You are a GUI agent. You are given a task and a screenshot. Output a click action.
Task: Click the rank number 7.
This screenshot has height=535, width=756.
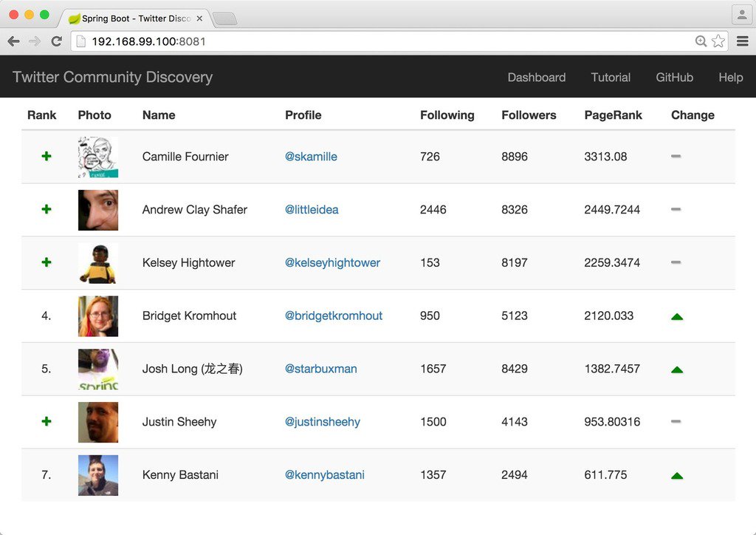click(x=46, y=474)
